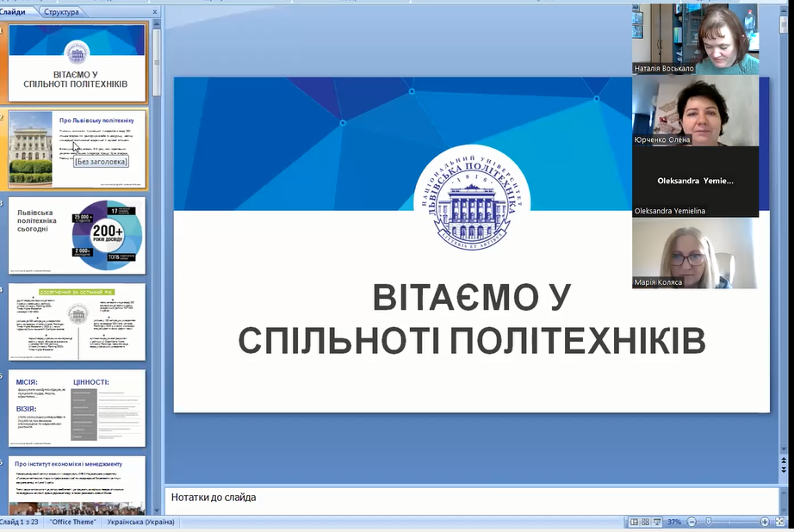Click the 'Слайд 1 з 23' status indicator
Image resolution: width=794 pixels, height=532 pixels.
(x=19, y=522)
